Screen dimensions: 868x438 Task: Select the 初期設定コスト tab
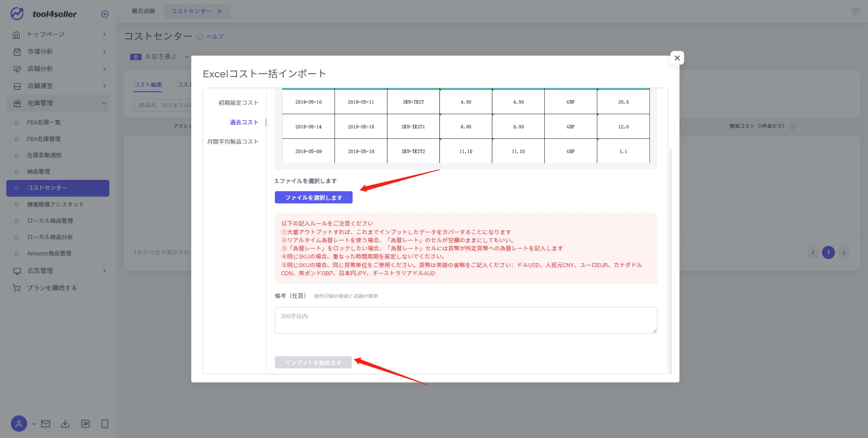[x=238, y=103]
